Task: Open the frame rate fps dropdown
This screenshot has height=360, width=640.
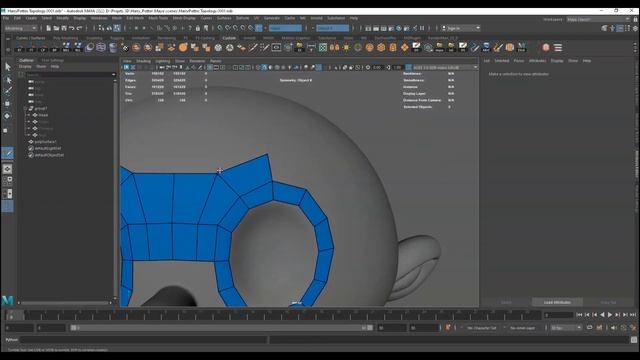Action: point(566,328)
